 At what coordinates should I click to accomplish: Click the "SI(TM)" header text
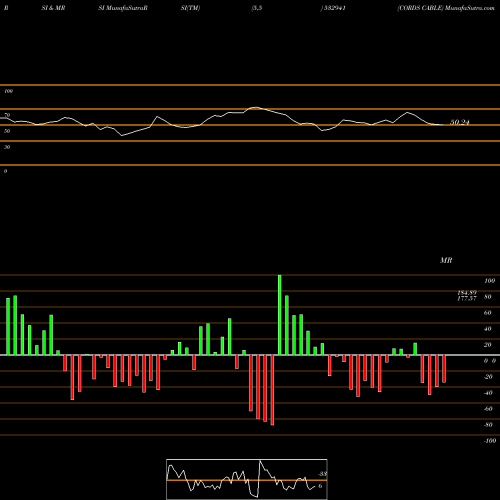click(190, 8)
